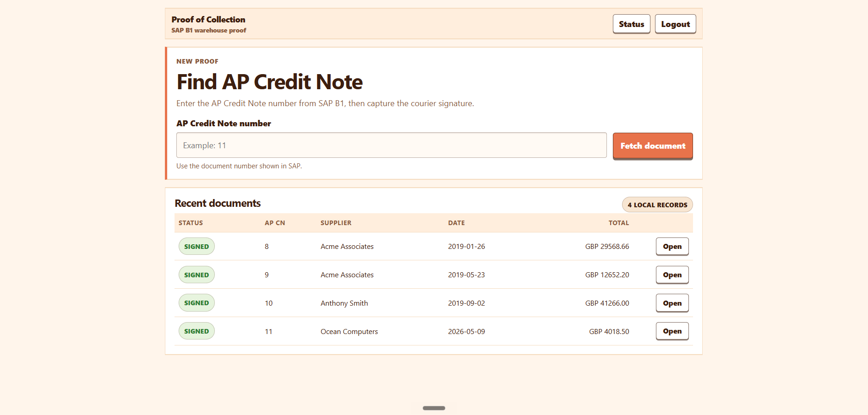The height and width of the screenshot is (415, 868).
Task: Click the supplier Anthony Smith
Action: 344,303
